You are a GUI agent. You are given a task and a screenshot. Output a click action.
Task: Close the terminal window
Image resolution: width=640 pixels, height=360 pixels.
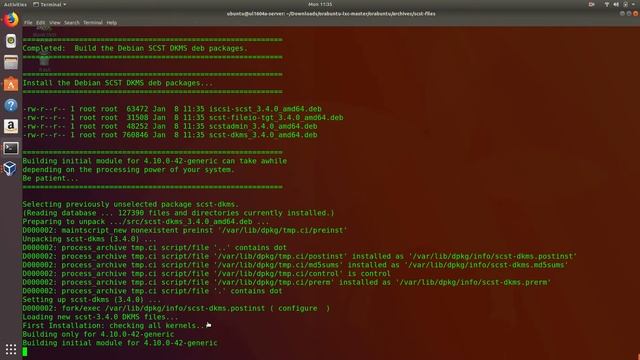(636, 13)
